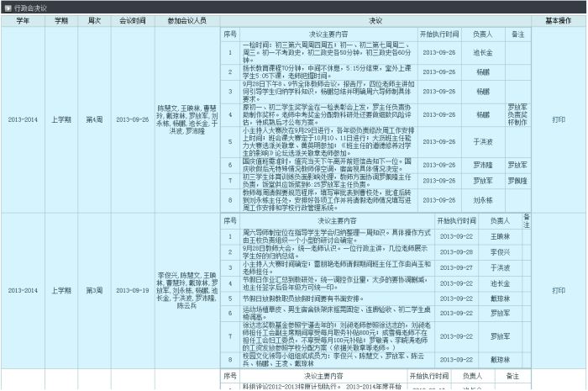
Task: Select the 参加会议人员 column header
Action: pyautogui.click(x=186, y=20)
